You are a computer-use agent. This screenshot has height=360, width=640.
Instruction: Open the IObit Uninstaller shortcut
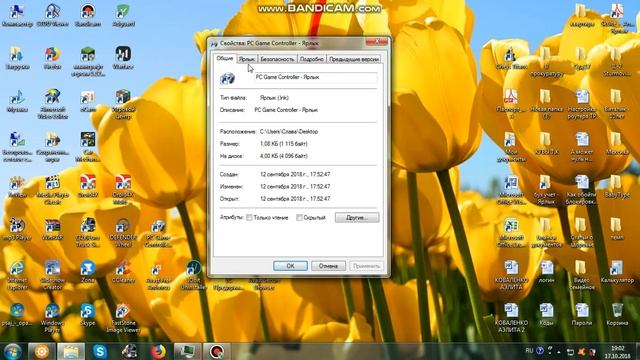[x=193, y=276]
